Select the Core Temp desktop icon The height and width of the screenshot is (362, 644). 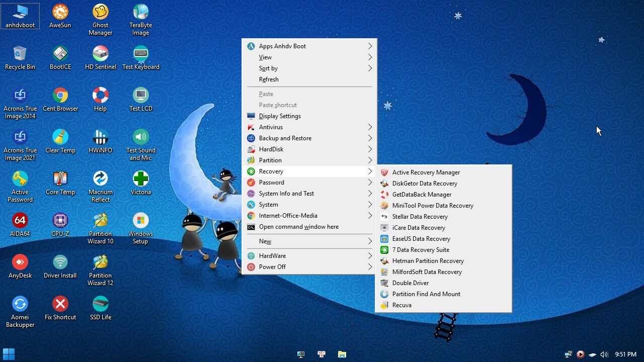click(x=60, y=183)
